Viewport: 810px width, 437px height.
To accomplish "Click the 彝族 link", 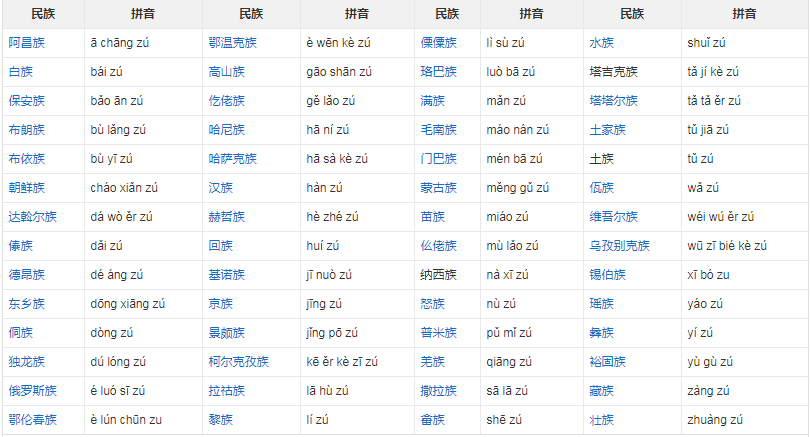I will tap(601, 333).
